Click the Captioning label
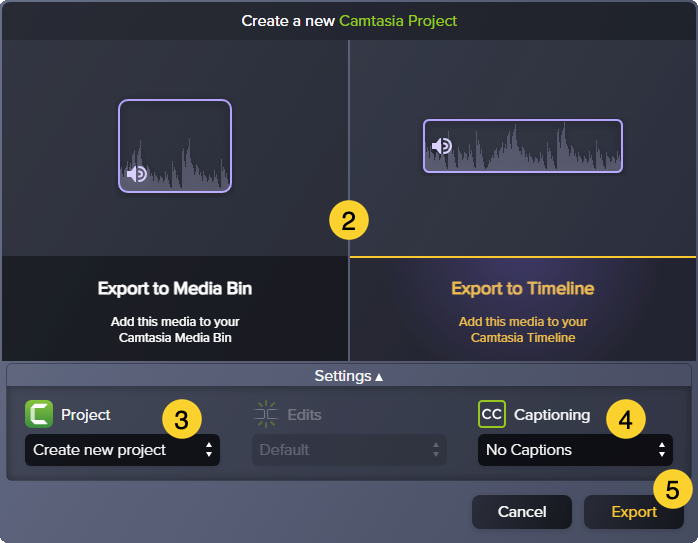This screenshot has width=698, height=543. click(x=552, y=414)
